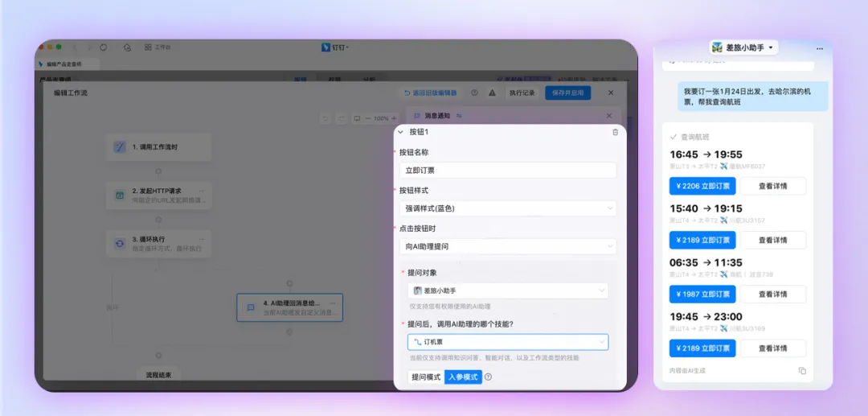This screenshot has height=416, width=868.
Task: Click 查看详情 for the 15:40 flight
Action: pos(773,240)
